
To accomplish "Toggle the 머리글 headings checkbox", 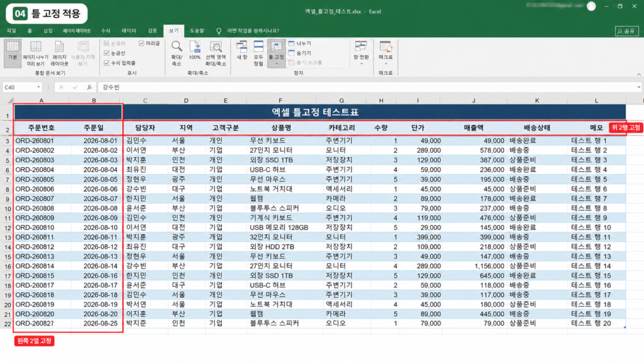I will (x=142, y=43).
